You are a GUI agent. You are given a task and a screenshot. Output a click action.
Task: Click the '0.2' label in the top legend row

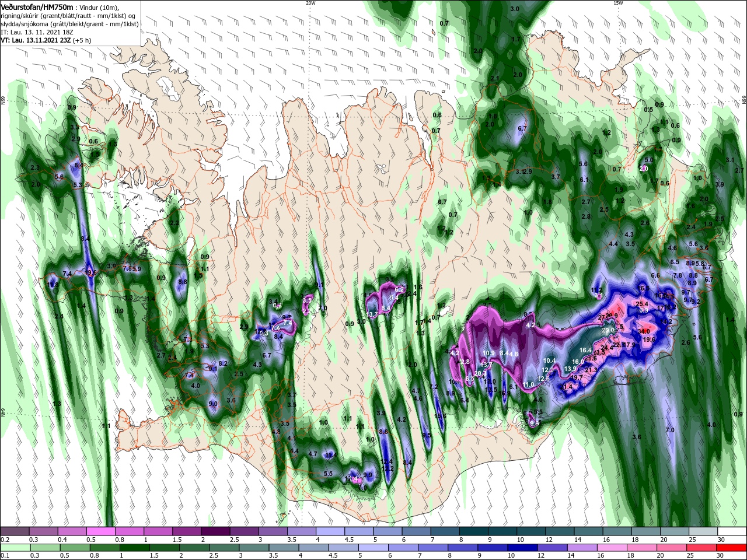coord(5,540)
